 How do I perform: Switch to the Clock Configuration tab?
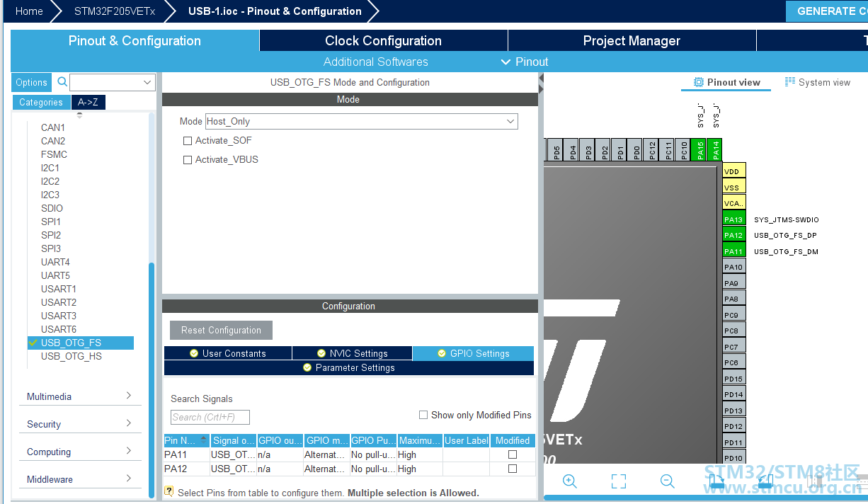click(383, 41)
